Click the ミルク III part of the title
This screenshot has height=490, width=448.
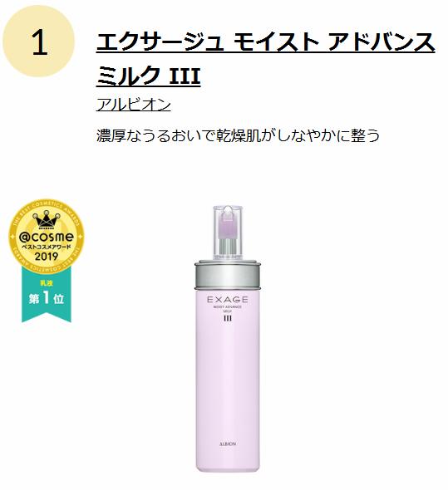click(148, 76)
